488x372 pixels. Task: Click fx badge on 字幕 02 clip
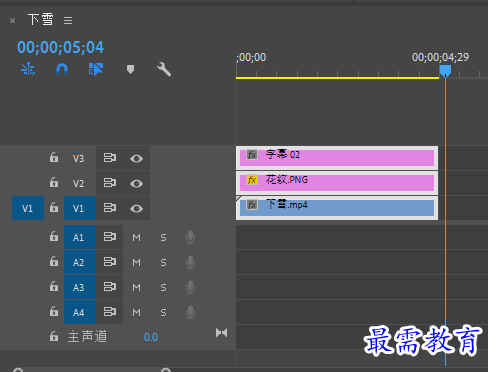pos(252,155)
